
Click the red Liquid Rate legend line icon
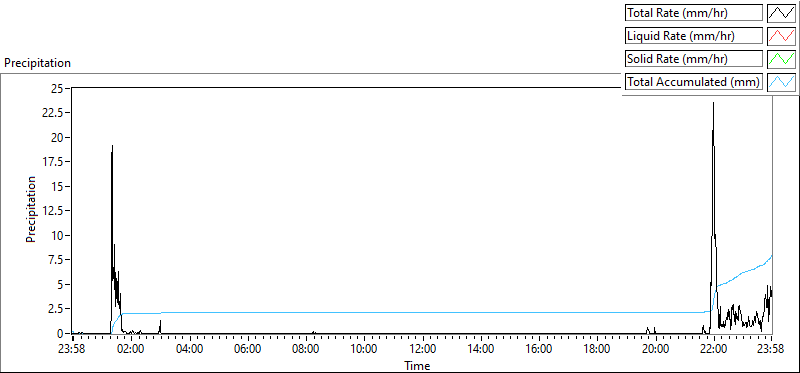[x=781, y=36]
